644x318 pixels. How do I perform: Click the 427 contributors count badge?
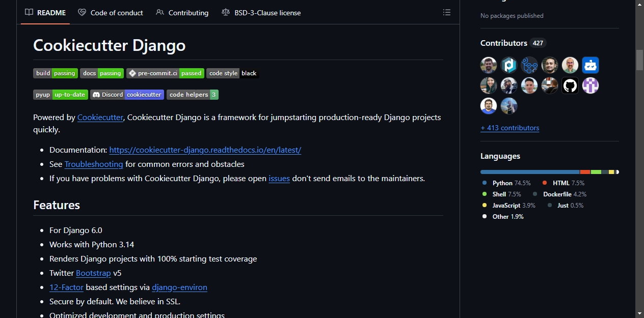(x=538, y=43)
